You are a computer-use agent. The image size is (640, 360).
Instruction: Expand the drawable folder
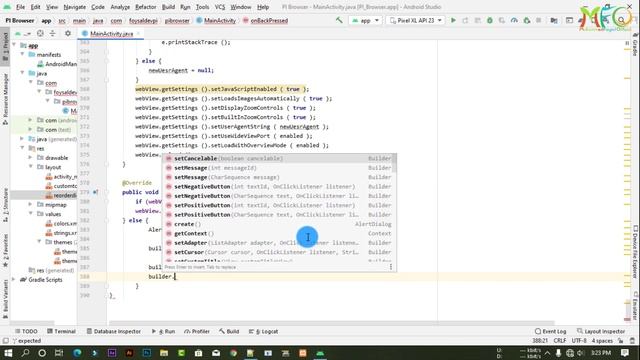pyautogui.click(x=30, y=158)
